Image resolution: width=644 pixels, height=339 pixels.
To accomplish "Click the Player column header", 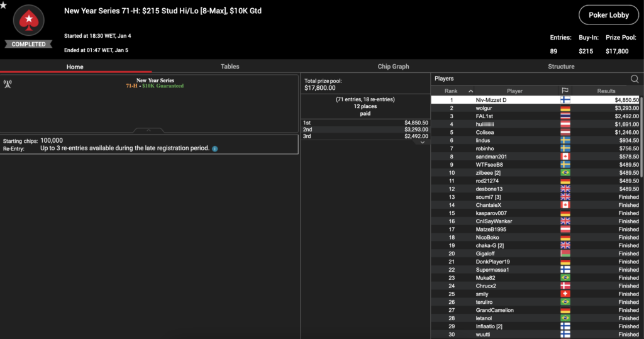I will pos(514,91).
